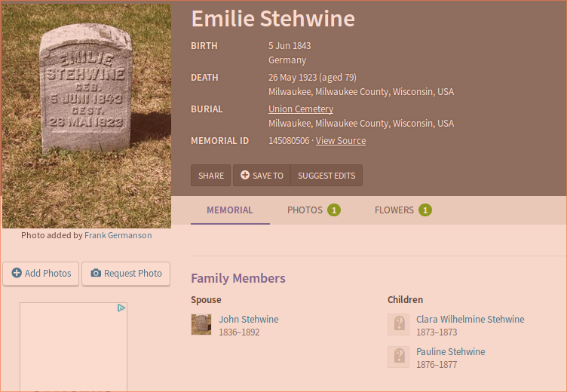Click the flowers count badge

425,210
